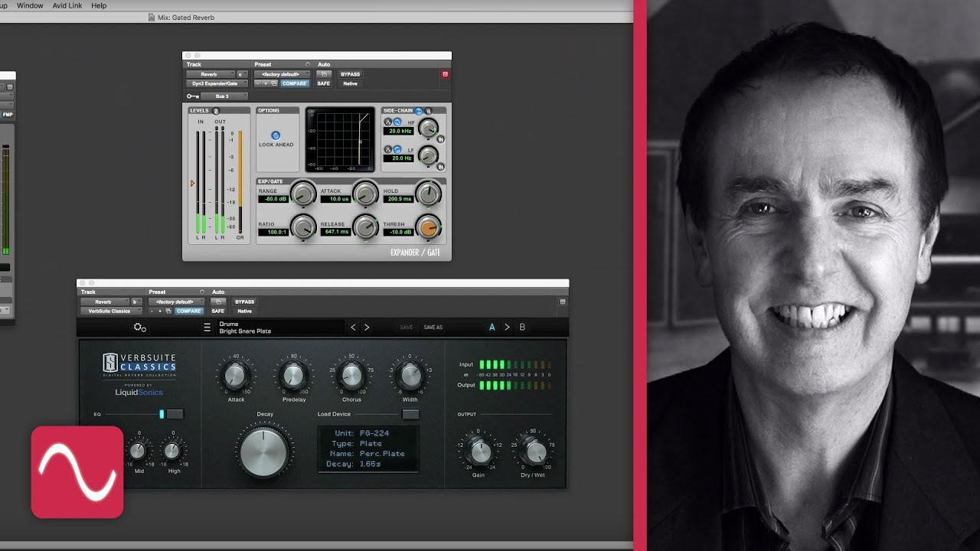Screen dimensions: 980x551
Task: Click the RELEASE 647.1 ms value field
Action: pyautogui.click(x=335, y=232)
